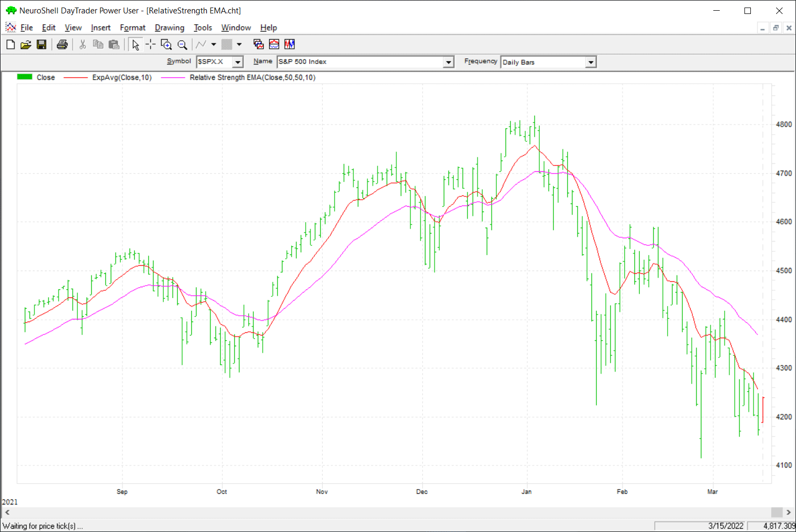Click inside the Symbol text field
The height and width of the screenshot is (532, 796).
click(x=214, y=62)
